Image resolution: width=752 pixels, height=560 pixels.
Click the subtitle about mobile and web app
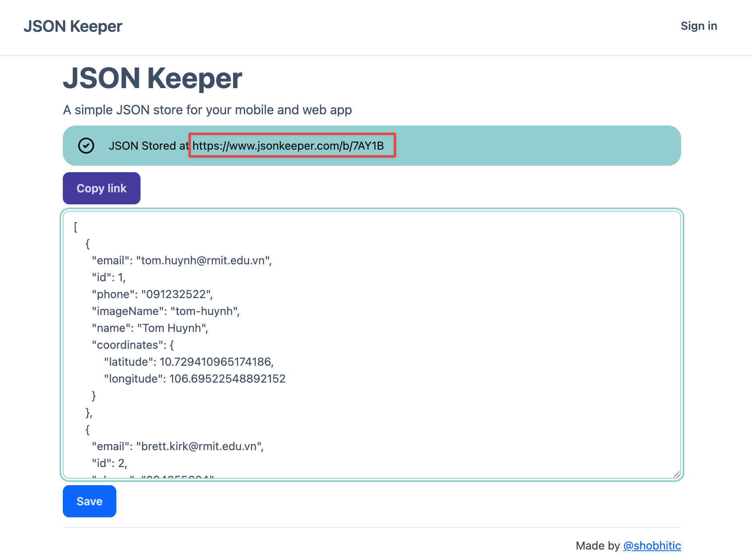(207, 109)
